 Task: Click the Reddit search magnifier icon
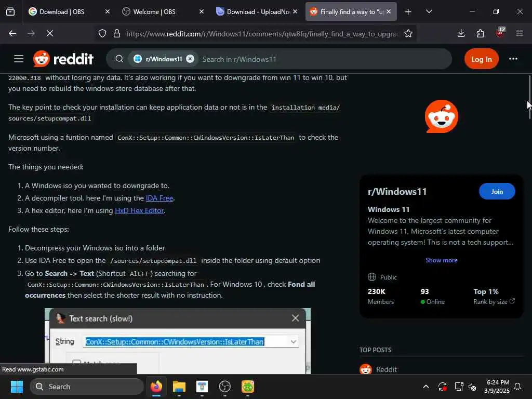click(119, 59)
